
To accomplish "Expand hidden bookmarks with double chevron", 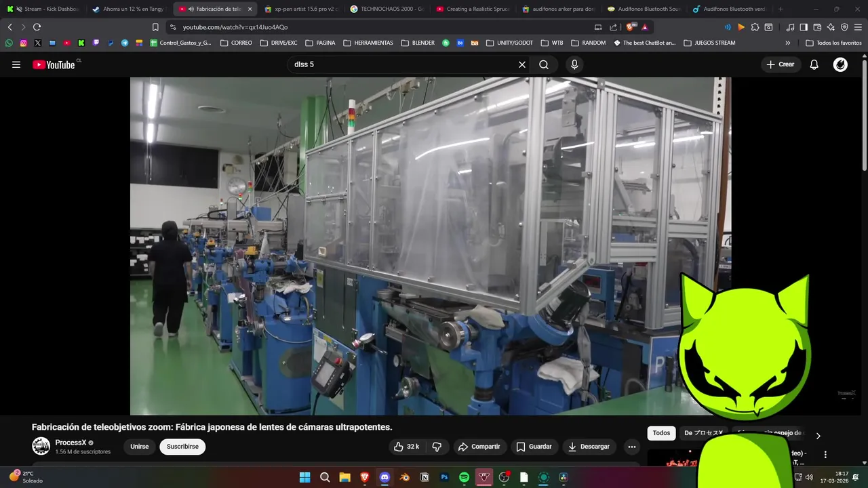I will tap(787, 43).
